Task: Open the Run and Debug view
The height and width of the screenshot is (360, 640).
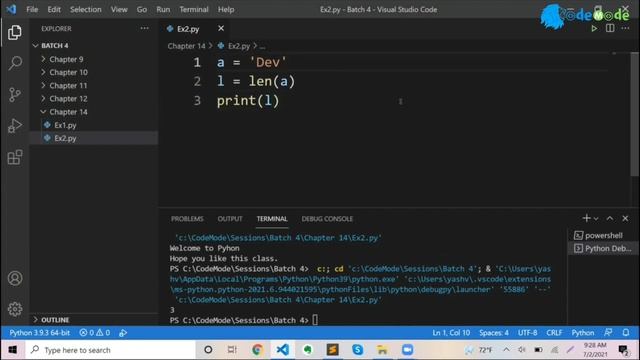Action: click(15, 126)
